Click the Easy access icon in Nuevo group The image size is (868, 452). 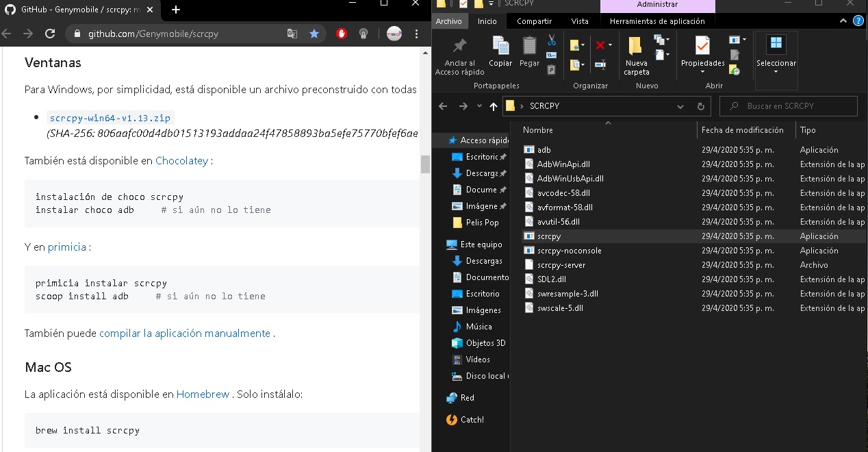coord(660,55)
